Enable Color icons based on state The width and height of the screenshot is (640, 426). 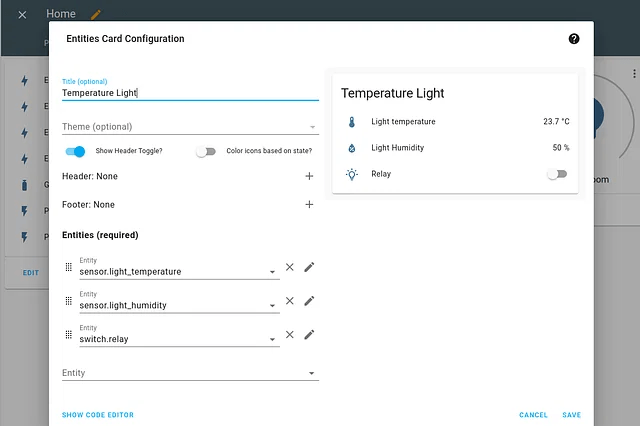coord(205,151)
